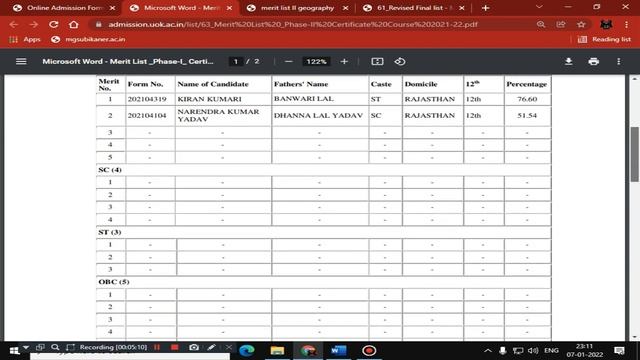This screenshot has height=360, width=640.
Task: Open the volume control in system tray
Action: pos(533,351)
